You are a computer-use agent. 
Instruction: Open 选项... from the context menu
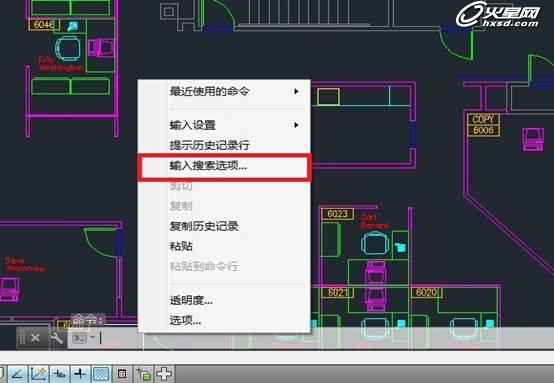click(224, 321)
